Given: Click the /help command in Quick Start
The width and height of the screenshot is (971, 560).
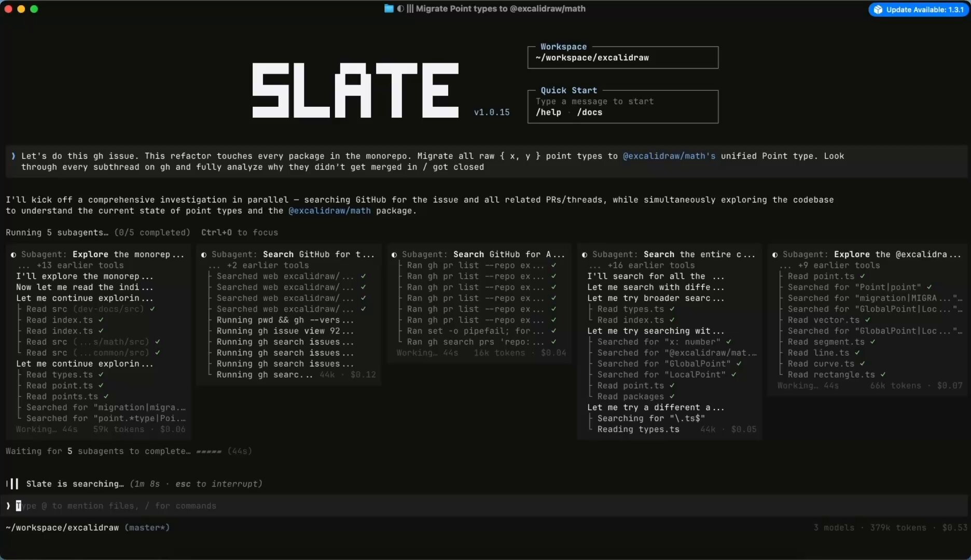Looking at the screenshot, I should click(548, 113).
